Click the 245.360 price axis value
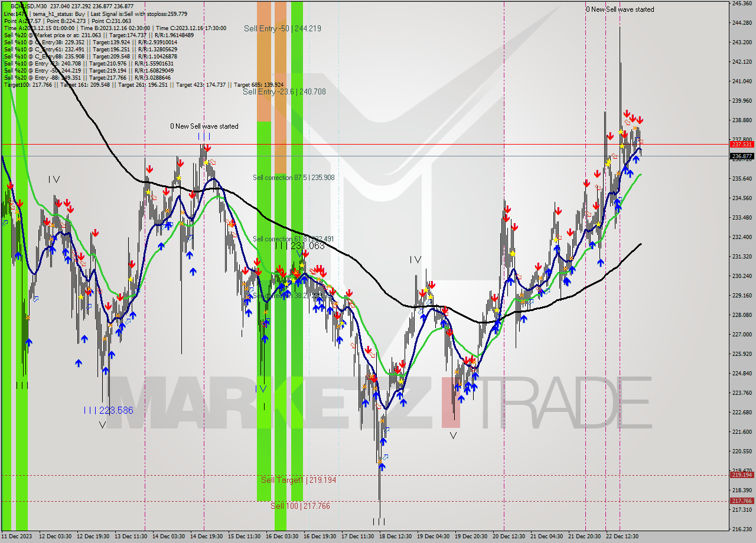Screen dimensions: 756x543 click(x=742, y=4)
